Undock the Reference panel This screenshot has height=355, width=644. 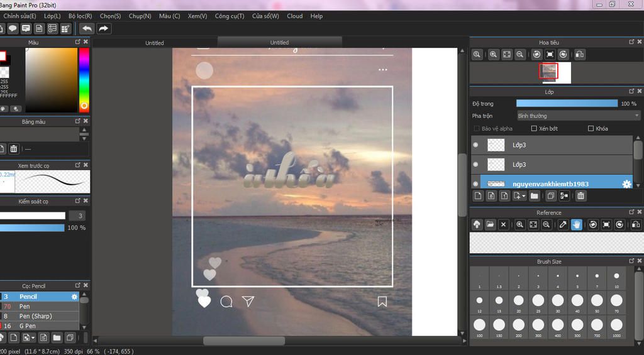631,212
